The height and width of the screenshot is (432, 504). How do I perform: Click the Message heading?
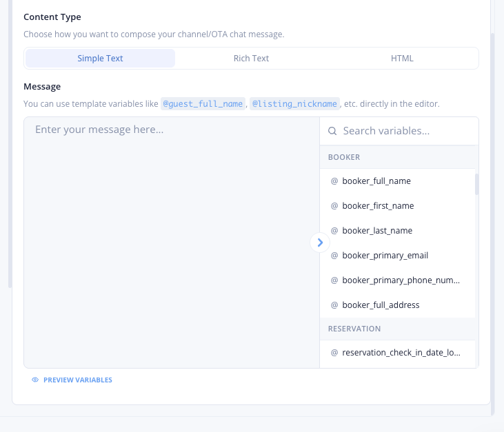click(x=42, y=87)
